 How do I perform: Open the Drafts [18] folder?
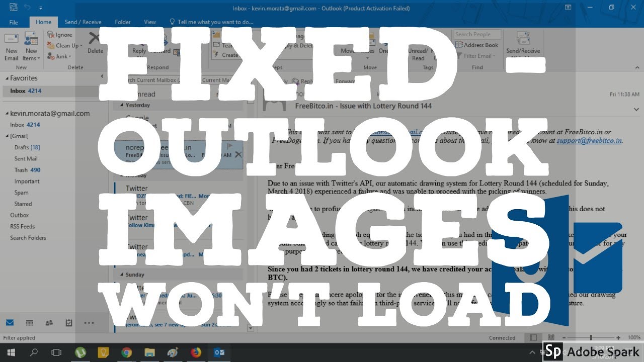pos(27,147)
